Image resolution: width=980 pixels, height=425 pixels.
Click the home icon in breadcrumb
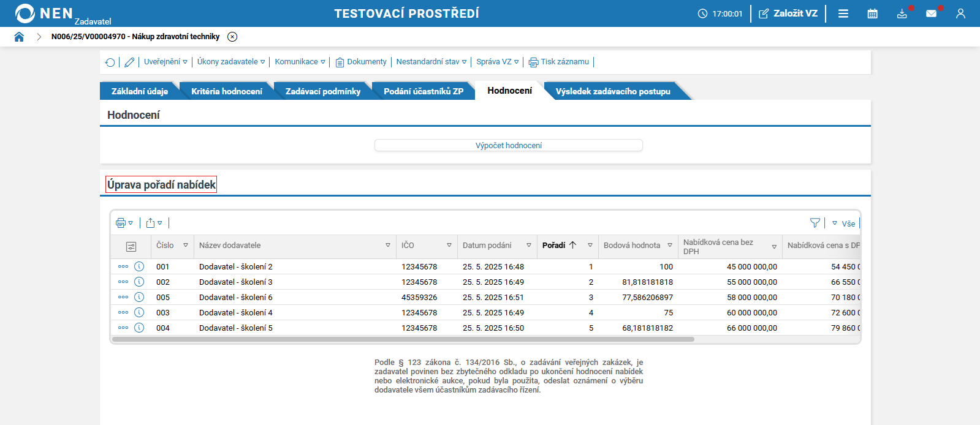[x=19, y=37]
